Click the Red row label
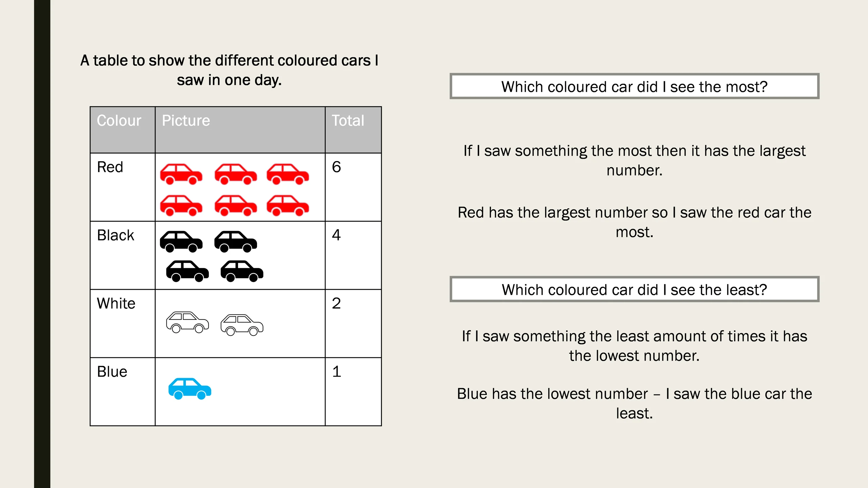The width and height of the screenshot is (868, 488). tap(110, 167)
